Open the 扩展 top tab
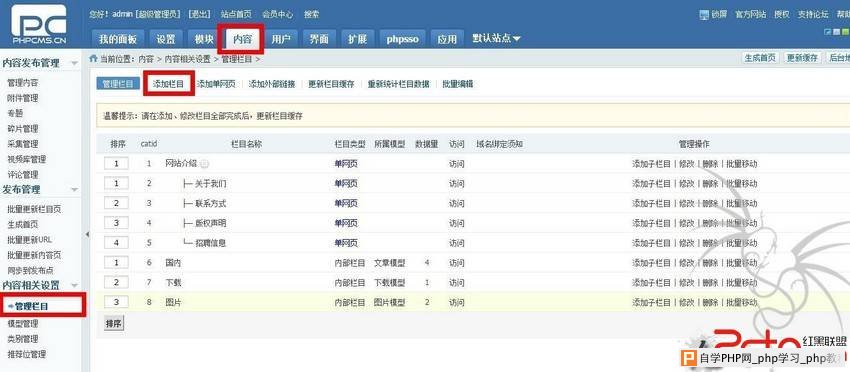The width and height of the screenshot is (850, 372). [357, 39]
